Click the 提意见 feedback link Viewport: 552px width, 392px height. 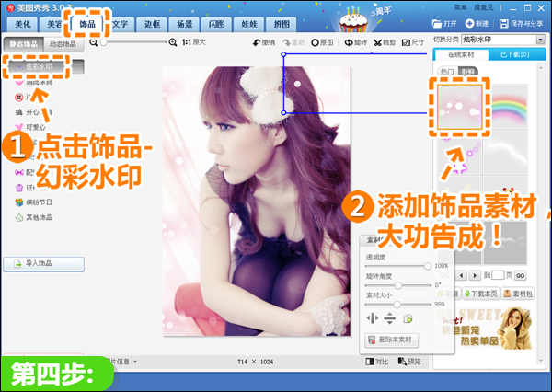click(484, 7)
